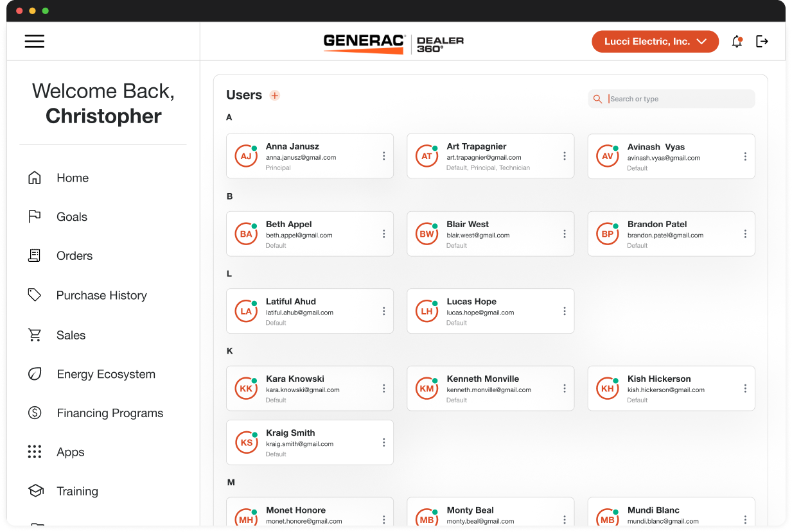Open the hamburger navigation menu
The width and height of the screenshot is (792, 532).
(34, 41)
